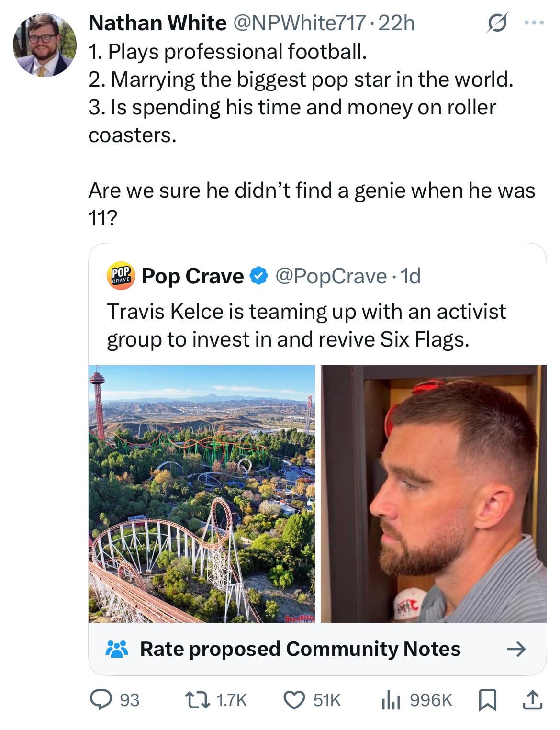
Task: Click the Pop Crave blue verified badge
Action: coord(258,276)
